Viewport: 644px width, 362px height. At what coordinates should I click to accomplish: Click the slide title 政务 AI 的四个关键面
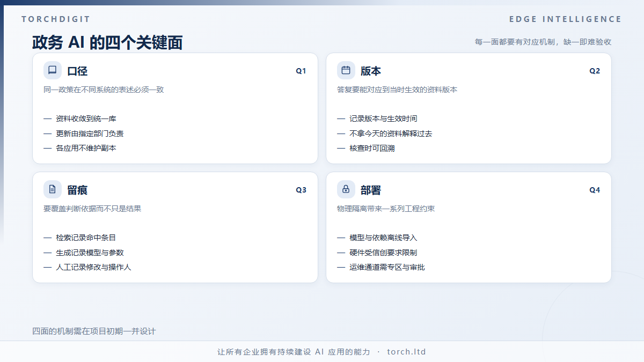tap(107, 42)
